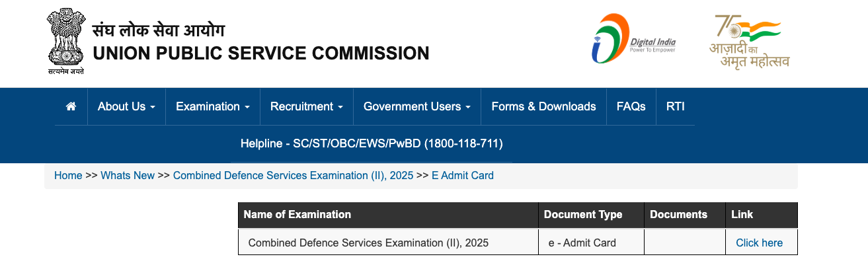Open the Government Users dropdown menu
The width and height of the screenshot is (868, 269).
click(x=417, y=106)
